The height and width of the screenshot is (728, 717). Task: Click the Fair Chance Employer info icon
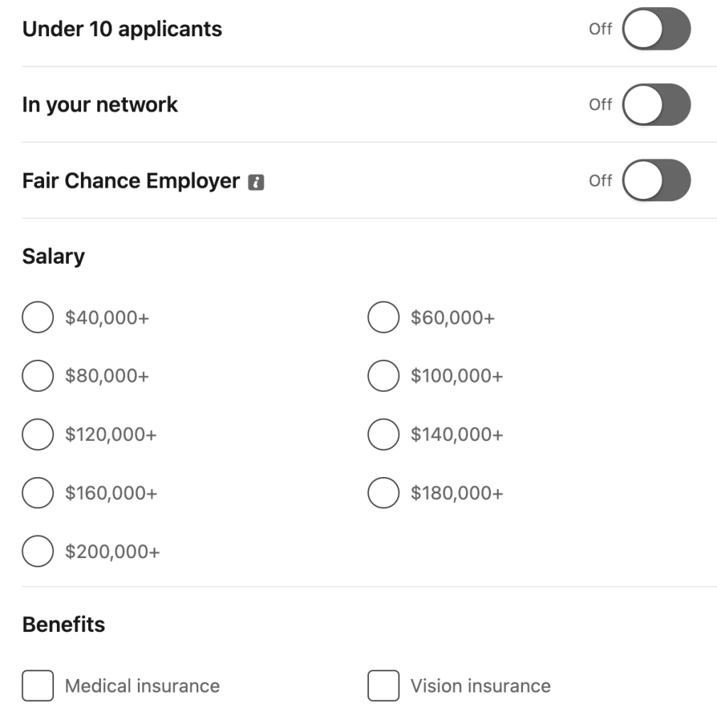tap(256, 182)
